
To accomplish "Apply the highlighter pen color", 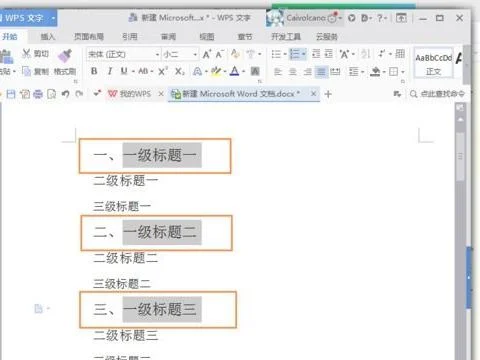I will pos(216,71).
